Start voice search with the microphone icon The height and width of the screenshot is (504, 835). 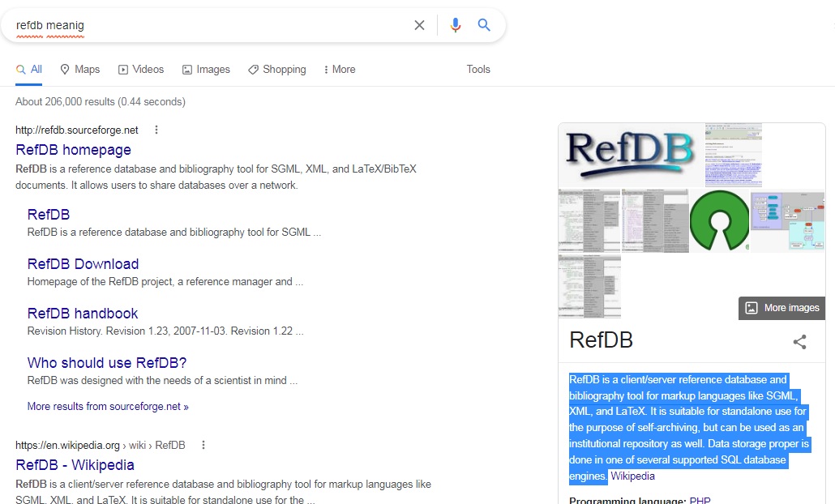point(456,25)
